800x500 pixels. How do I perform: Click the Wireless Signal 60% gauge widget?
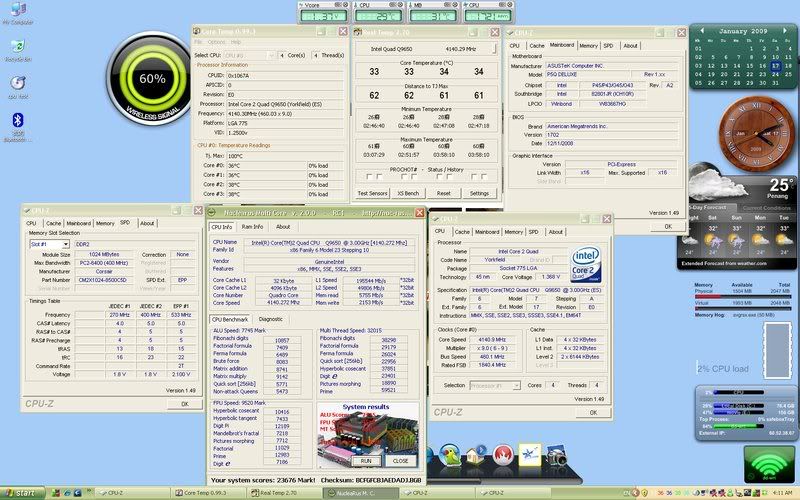[x=151, y=79]
